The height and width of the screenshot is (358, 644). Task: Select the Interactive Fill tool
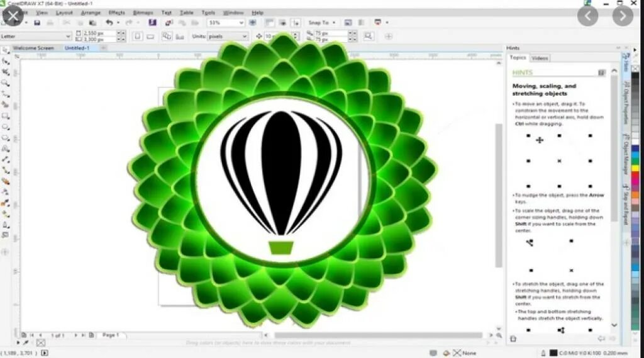(5, 214)
